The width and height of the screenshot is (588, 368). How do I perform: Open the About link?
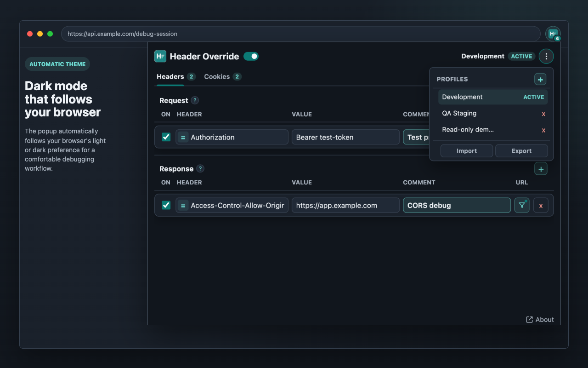[540, 320]
